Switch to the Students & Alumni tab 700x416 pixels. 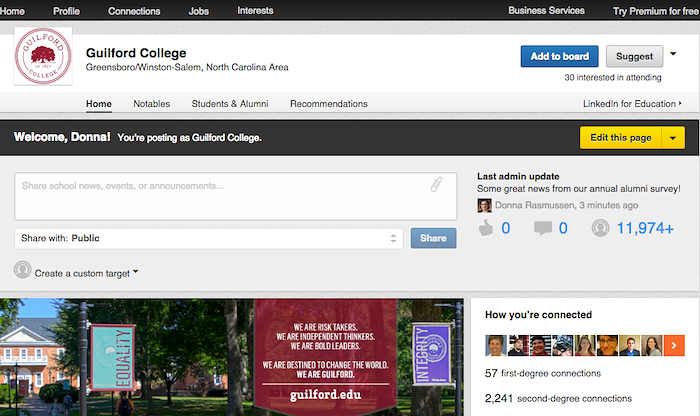point(229,104)
